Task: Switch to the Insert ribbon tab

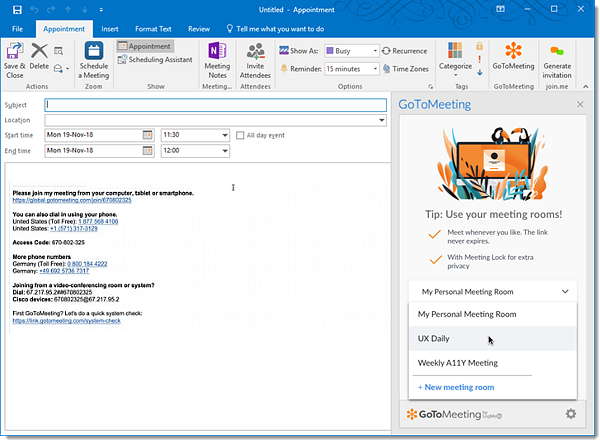Action: click(x=109, y=30)
